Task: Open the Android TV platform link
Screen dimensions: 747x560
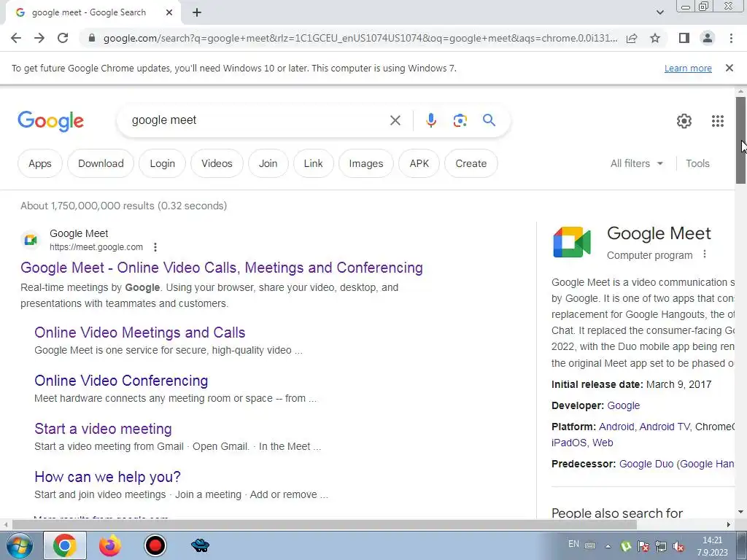Action: pyautogui.click(x=664, y=427)
